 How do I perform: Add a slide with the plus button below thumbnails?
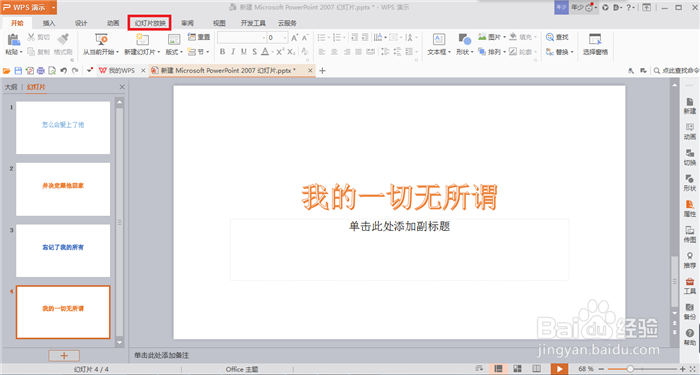tap(64, 356)
